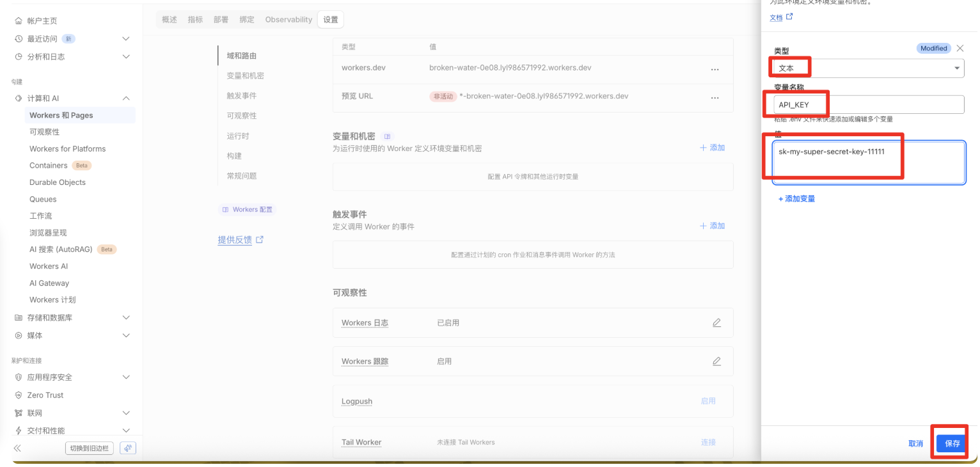980x467 pixels.
Task: Expand the 存储和数据库 section
Action: point(126,318)
